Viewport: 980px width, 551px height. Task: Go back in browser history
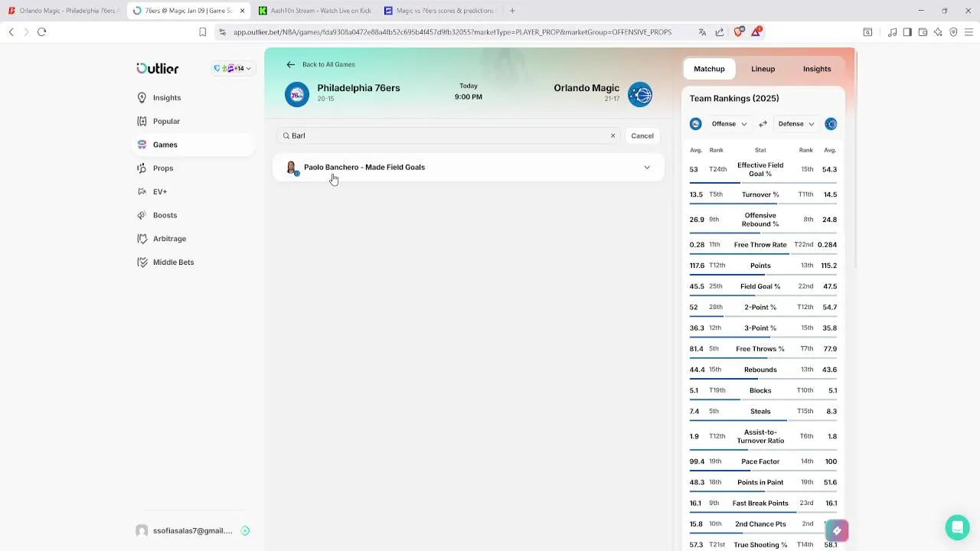coord(11,32)
